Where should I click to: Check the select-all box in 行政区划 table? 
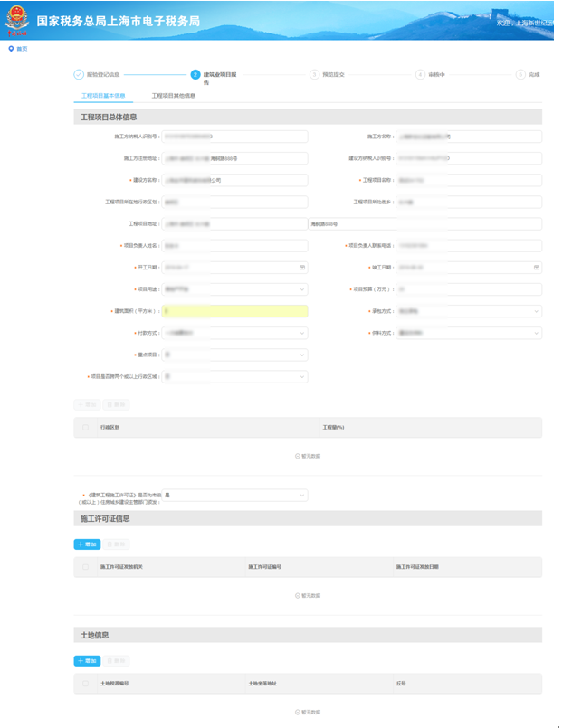(86, 426)
